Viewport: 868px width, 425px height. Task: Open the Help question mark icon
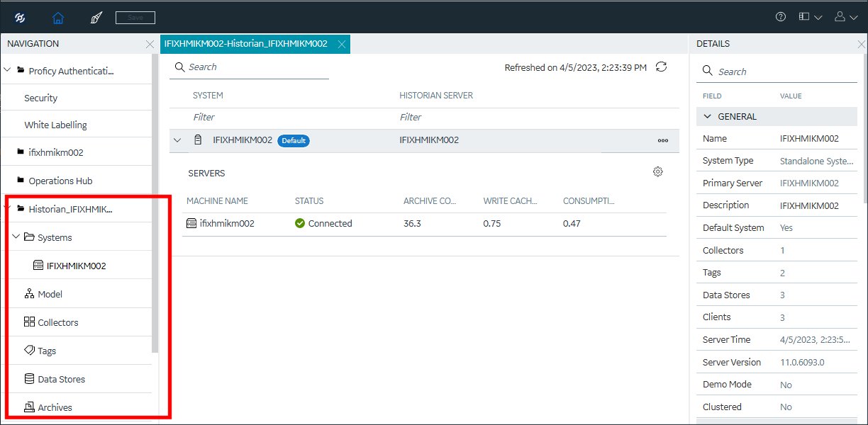click(x=781, y=17)
